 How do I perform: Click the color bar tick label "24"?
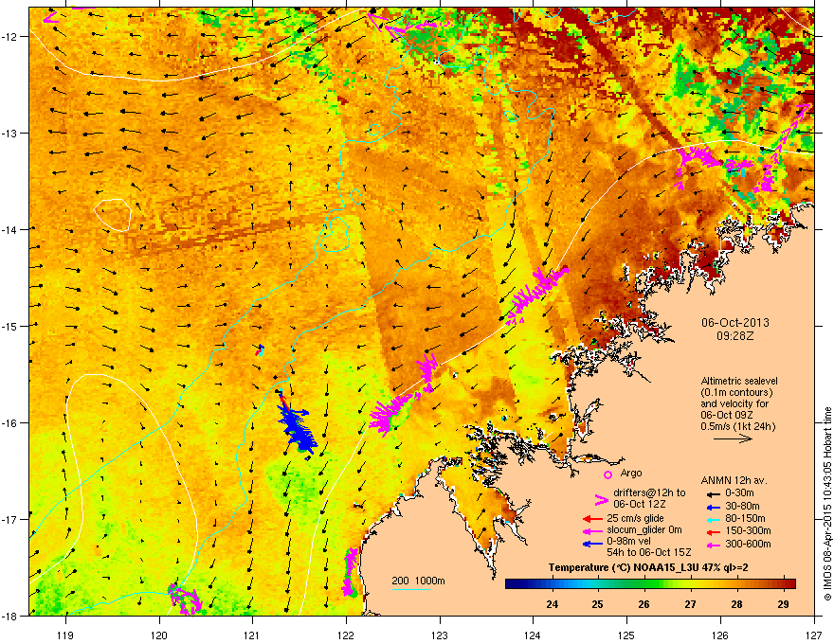pyautogui.click(x=553, y=604)
